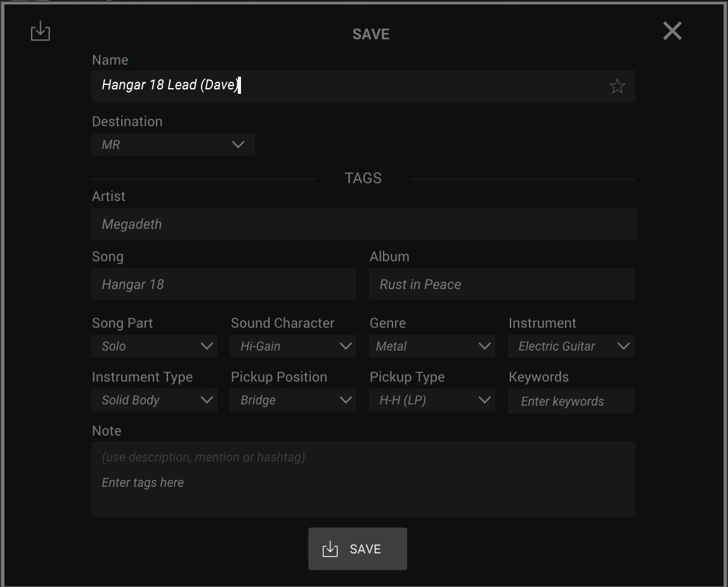
Task: Open Instrument Type dropdown showing Solid Body
Action: tap(154, 400)
